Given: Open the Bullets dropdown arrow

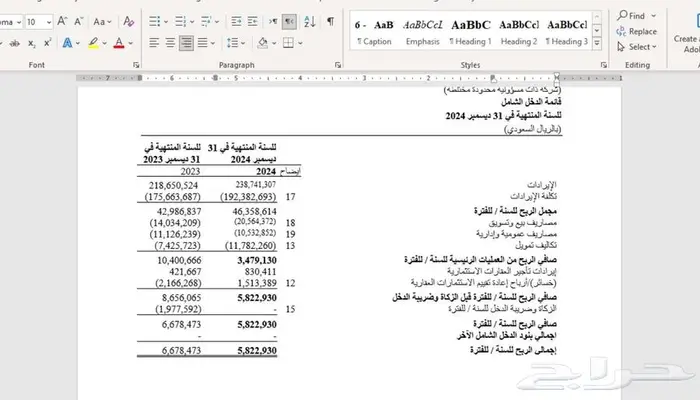Looking at the screenshot, I should click(166, 21).
